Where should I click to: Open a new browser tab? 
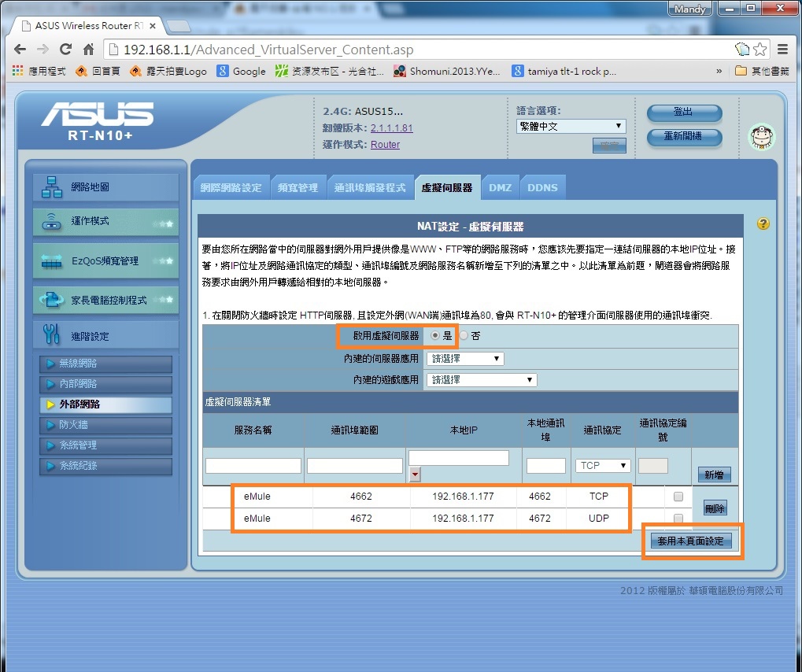(x=178, y=25)
